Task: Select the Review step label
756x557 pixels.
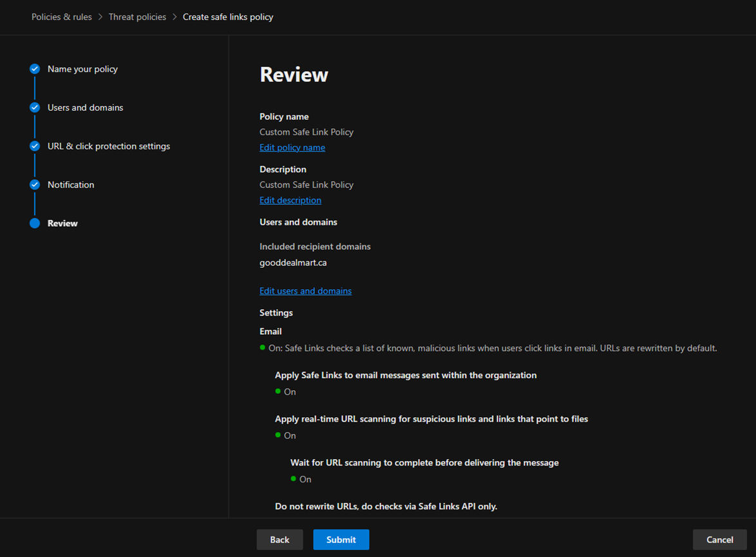Action: [x=62, y=223]
